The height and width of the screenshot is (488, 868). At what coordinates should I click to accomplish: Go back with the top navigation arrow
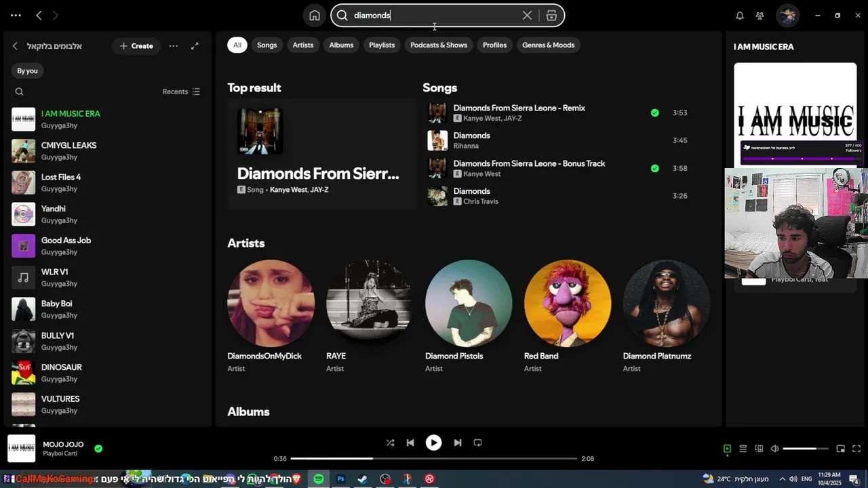tap(39, 15)
